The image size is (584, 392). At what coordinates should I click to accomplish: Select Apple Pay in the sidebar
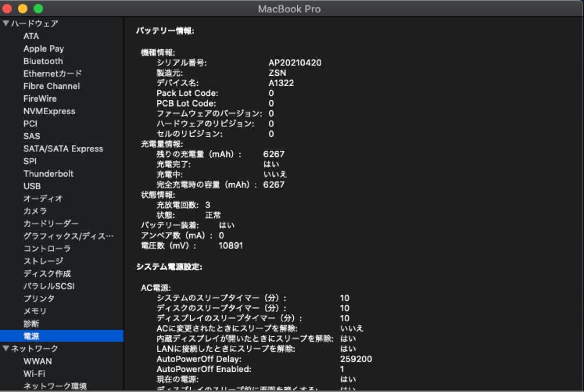(x=44, y=49)
